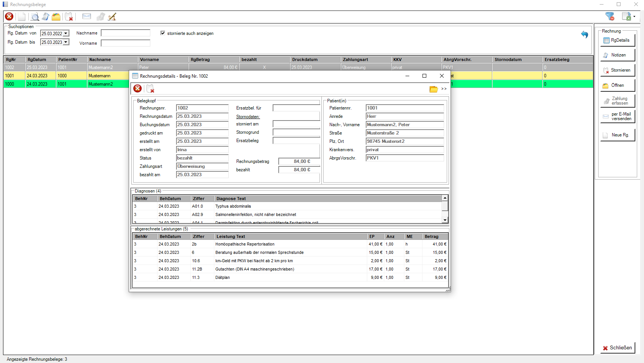Click the 'per E-Mail versenden' button
The image size is (644, 363).
[x=617, y=116]
